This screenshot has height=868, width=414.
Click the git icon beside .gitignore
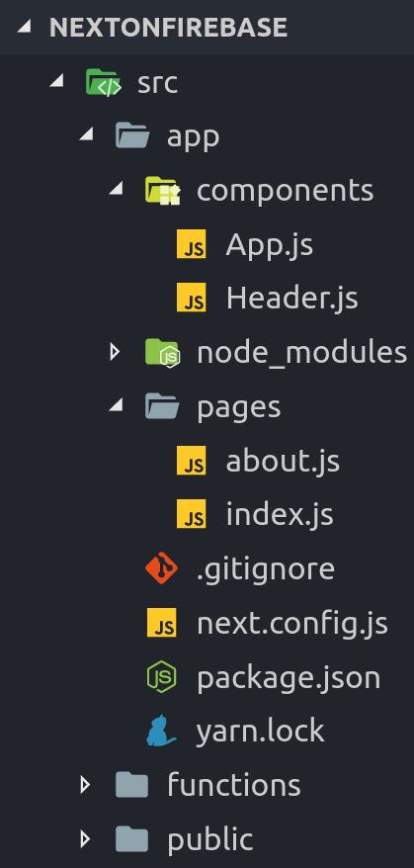pos(162,568)
